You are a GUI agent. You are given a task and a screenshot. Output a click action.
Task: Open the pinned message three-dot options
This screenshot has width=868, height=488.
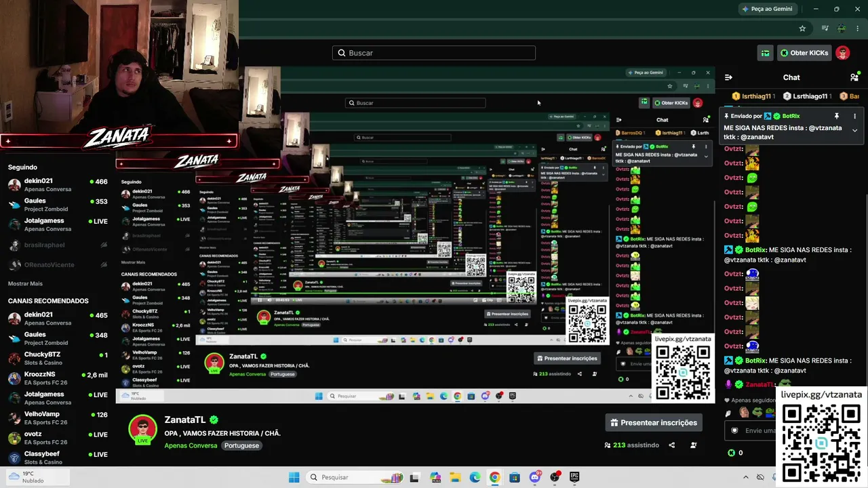click(x=854, y=116)
